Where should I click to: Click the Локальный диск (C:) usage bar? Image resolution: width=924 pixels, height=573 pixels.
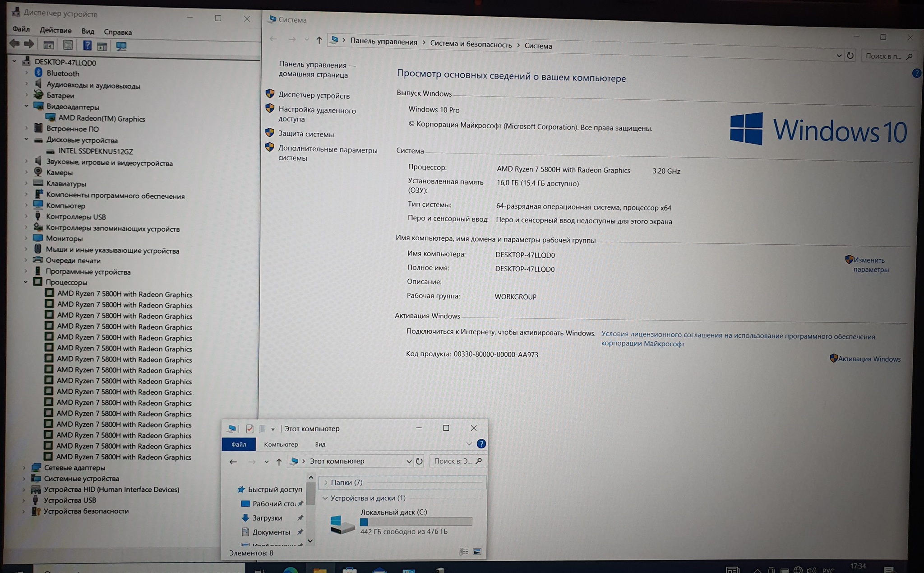pyautogui.click(x=416, y=522)
